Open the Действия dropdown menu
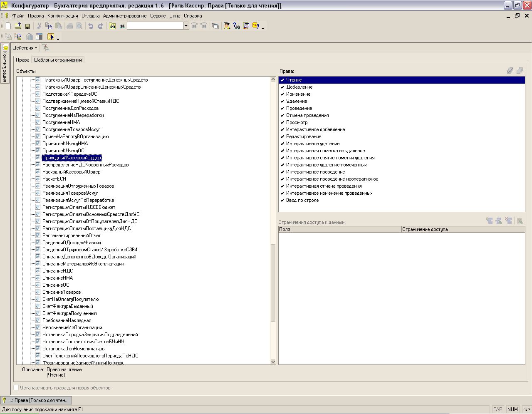532x414 pixels. coord(25,48)
